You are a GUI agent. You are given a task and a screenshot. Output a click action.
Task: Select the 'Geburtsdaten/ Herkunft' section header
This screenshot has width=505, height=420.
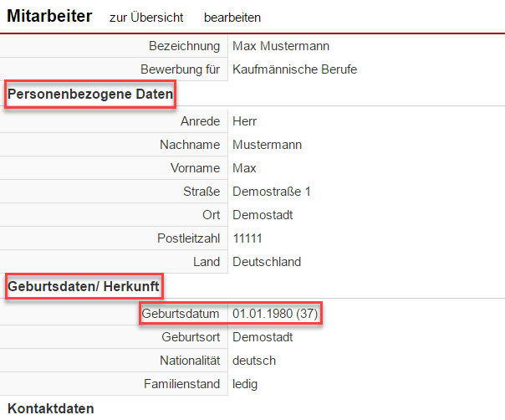tap(84, 287)
